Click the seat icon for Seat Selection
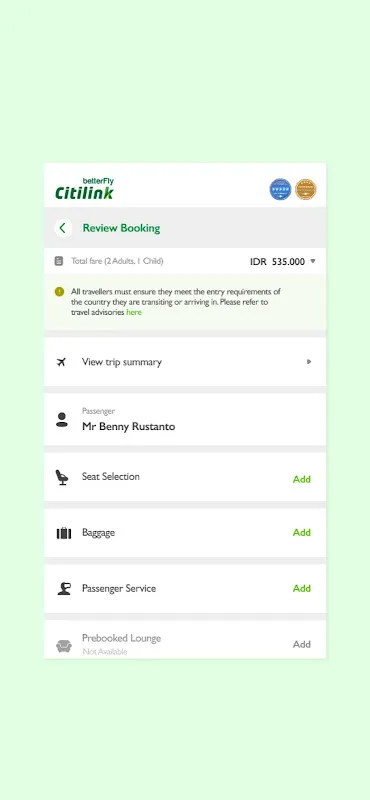Screen dimensions: 370x800 coord(62,478)
